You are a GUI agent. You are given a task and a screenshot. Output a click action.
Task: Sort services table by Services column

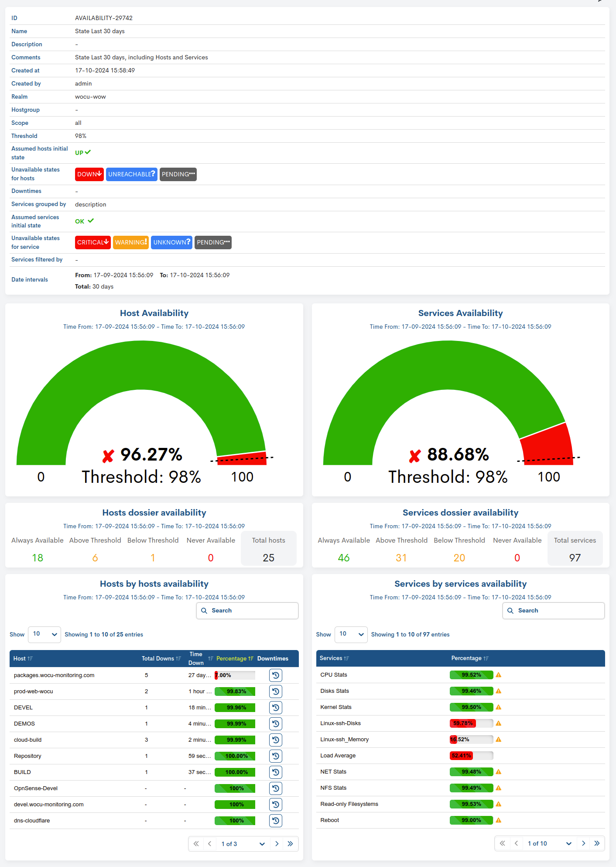[x=334, y=658]
